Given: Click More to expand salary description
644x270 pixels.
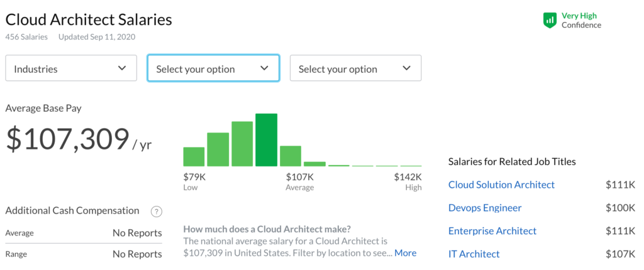Looking at the screenshot, I should [405, 253].
